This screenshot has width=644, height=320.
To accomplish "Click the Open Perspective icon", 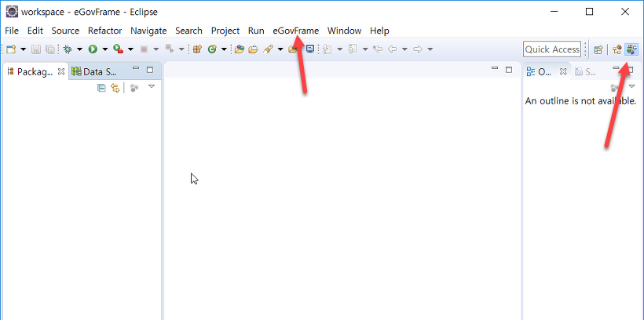I will tap(598, 49).
